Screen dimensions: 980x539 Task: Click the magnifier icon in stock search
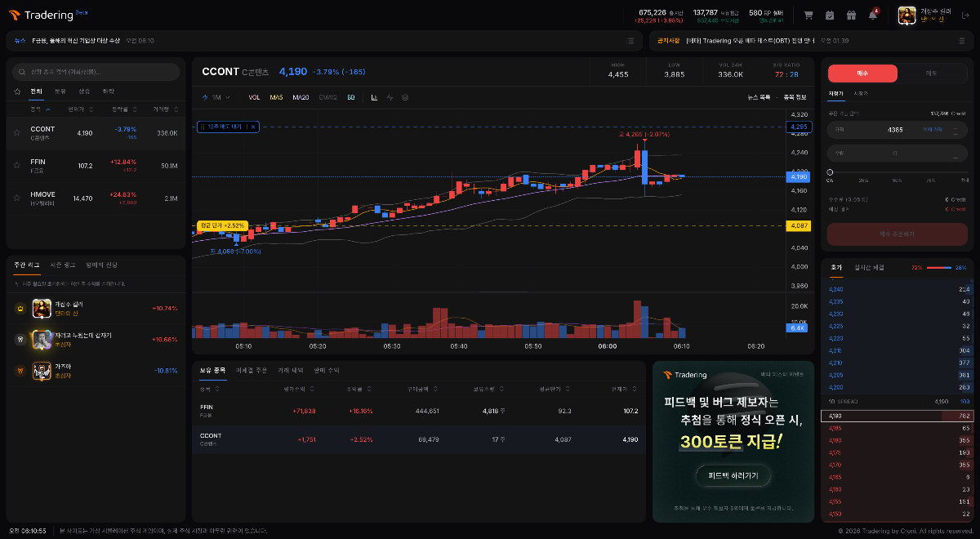tap(23, 72)
